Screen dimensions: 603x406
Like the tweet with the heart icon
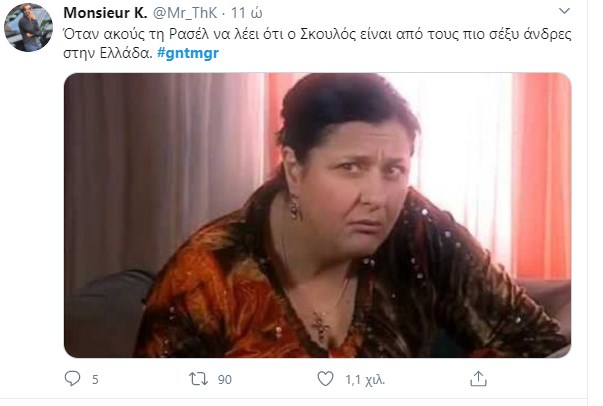pyautogui.click(x=325, y=379)
